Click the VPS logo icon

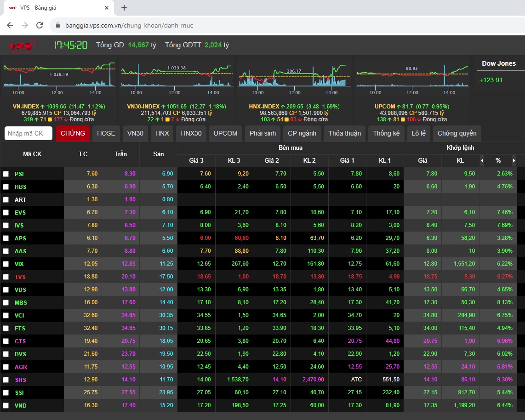coord(23,45)
